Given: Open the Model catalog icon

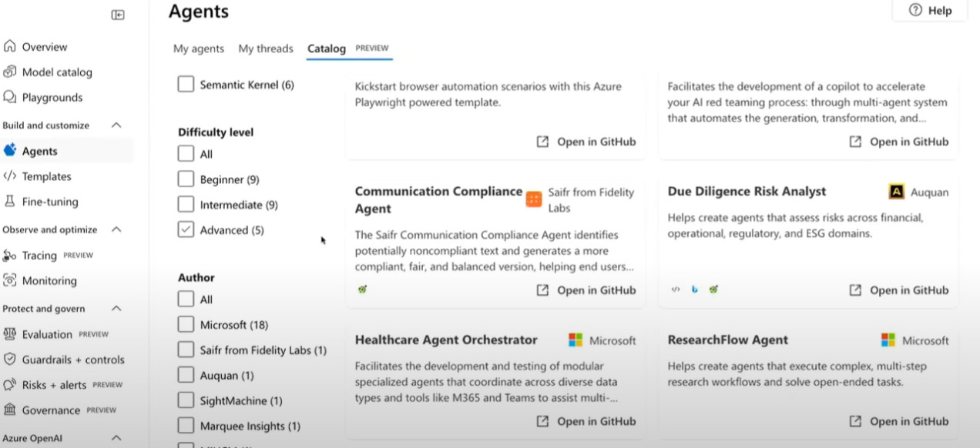Looking at the screenshot, I should tap(10, 72).
